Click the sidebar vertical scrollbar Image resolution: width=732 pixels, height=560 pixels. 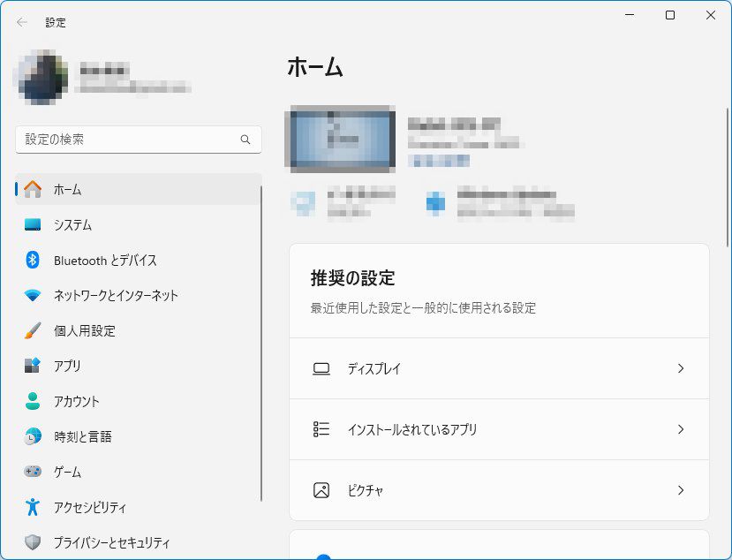[261, 344]
